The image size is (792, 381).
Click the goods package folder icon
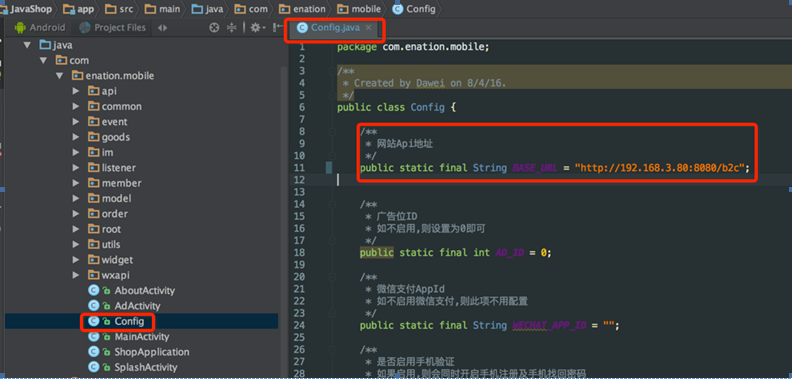(93, 137)
